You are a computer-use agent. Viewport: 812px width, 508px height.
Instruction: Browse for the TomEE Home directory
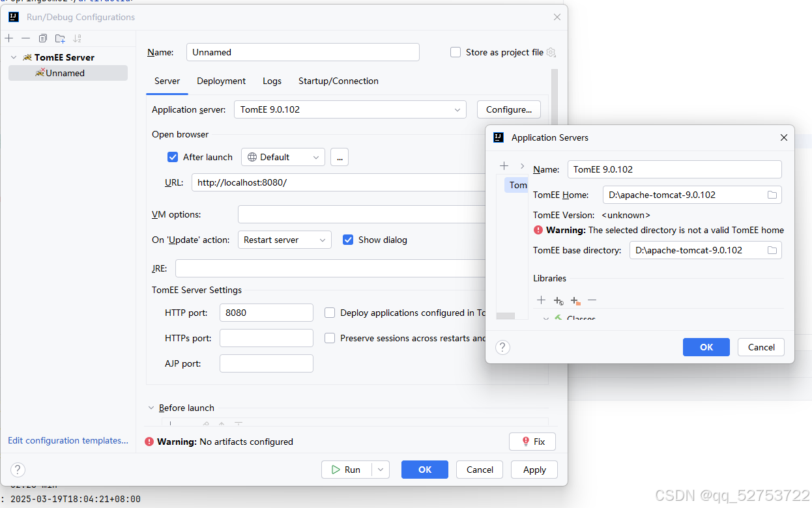click(x=772, y=194)
